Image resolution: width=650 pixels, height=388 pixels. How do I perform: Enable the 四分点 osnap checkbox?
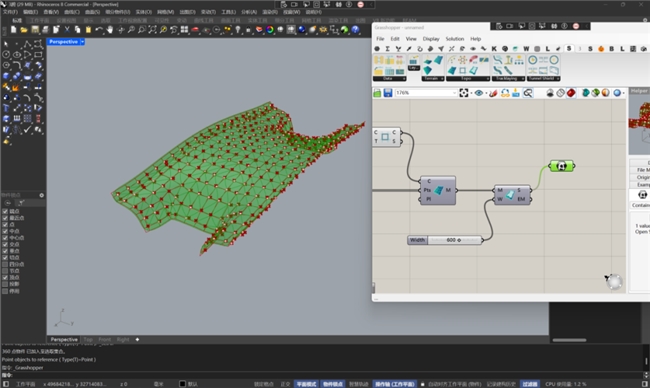5,264
